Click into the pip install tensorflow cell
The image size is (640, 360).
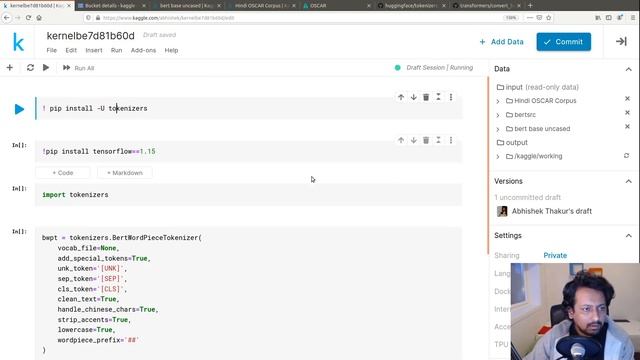click(x=249, y=151)
